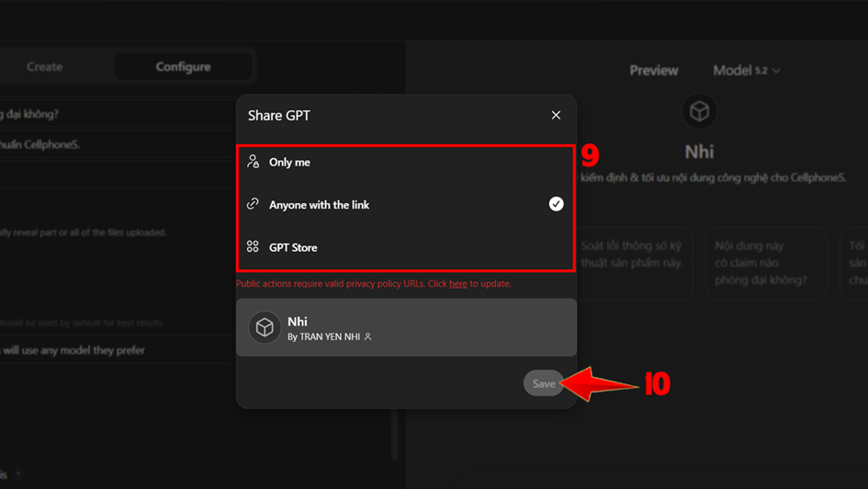Click the Only me person-lock icon

click(253, 162)
